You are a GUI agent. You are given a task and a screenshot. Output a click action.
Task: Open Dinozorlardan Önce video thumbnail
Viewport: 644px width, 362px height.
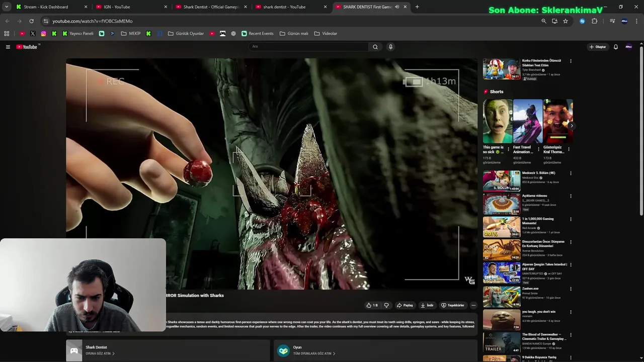click(502, 250)
